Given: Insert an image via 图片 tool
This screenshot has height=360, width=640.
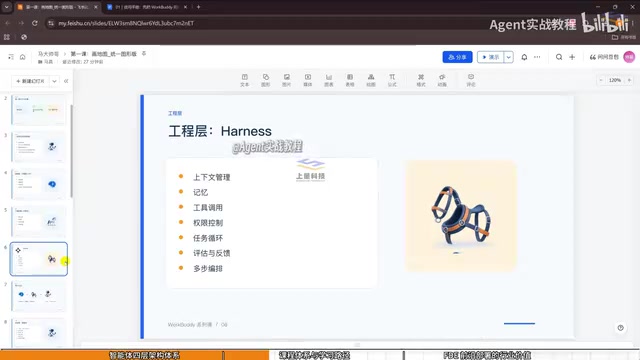Looking at the screenshot, I should pyautogui.click(x=287, y=80).
